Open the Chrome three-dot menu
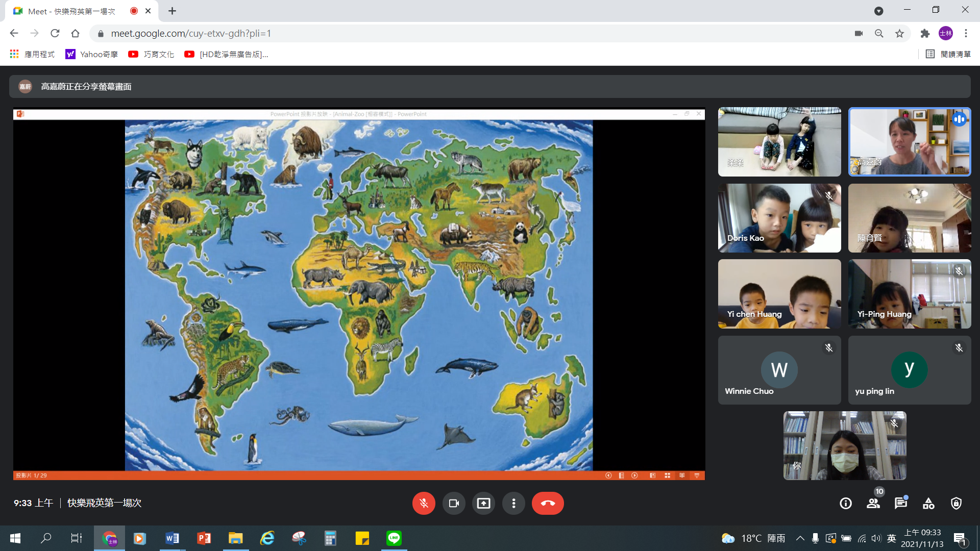The height and width of the screenshot is (551, 980). [966, 33]
